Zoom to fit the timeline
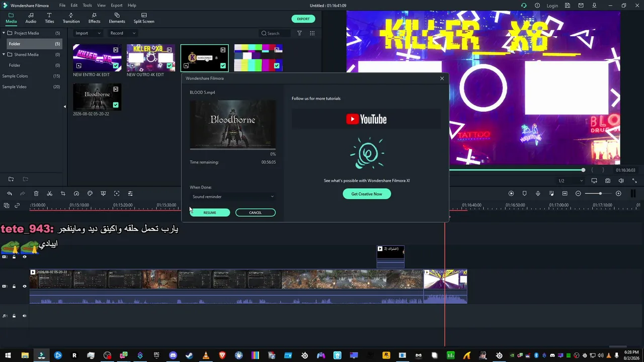The width and height of the screenshot is (644, 362). pos(565,194)
